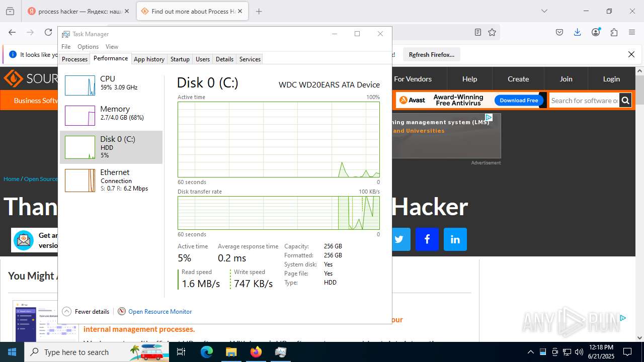Open notification center icon
The height and width of the screenshot is (362, 644).
[x=627, y=352]
